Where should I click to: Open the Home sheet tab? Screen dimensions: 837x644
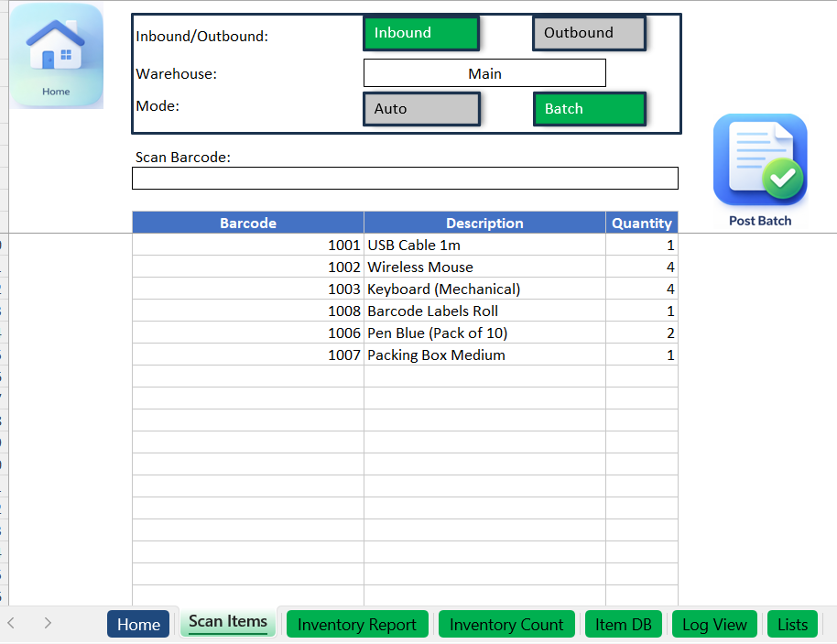point(138,625)
